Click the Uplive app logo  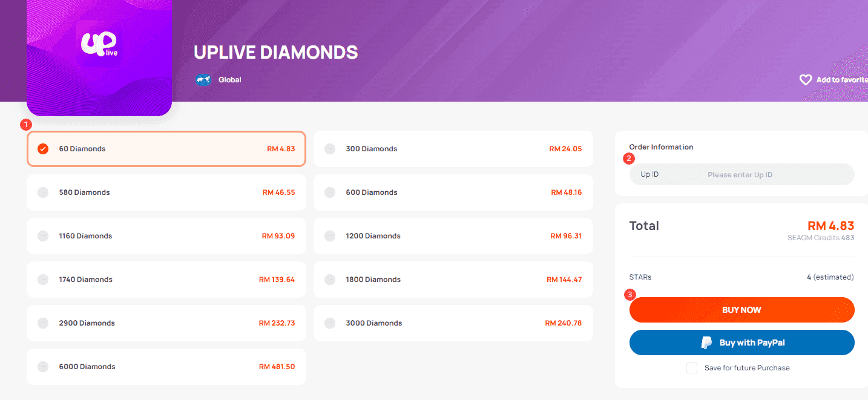pos(99,44)
